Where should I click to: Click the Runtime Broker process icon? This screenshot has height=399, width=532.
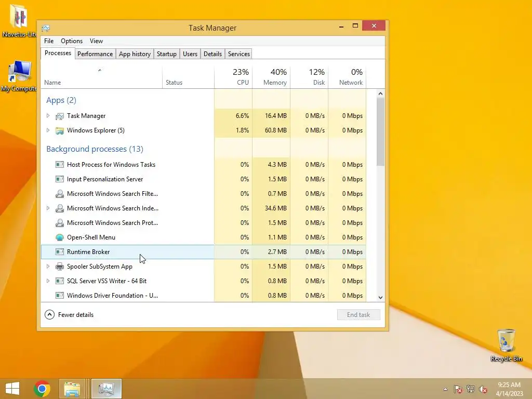[60, 252]
